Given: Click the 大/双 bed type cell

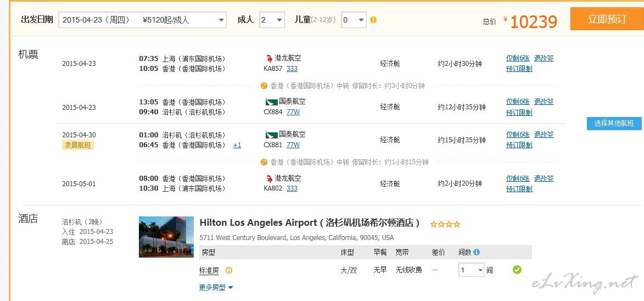Looking at the screenshot, I should coord(349,270).
